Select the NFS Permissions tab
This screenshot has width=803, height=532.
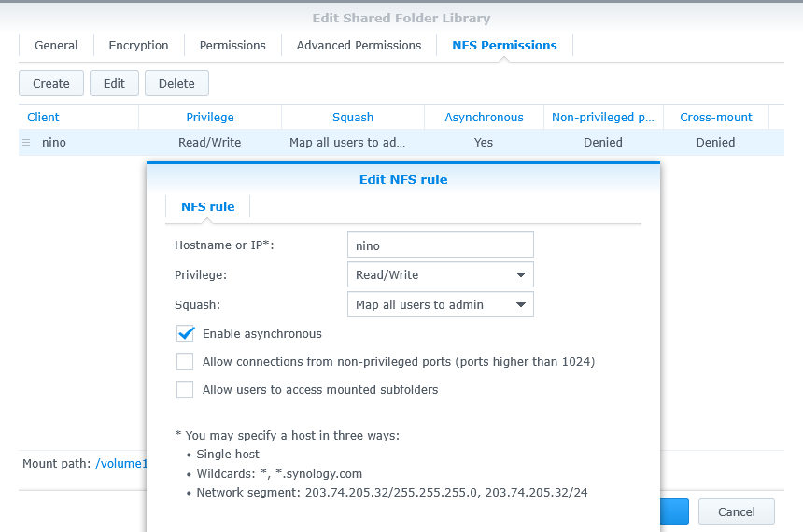point(504,45)
